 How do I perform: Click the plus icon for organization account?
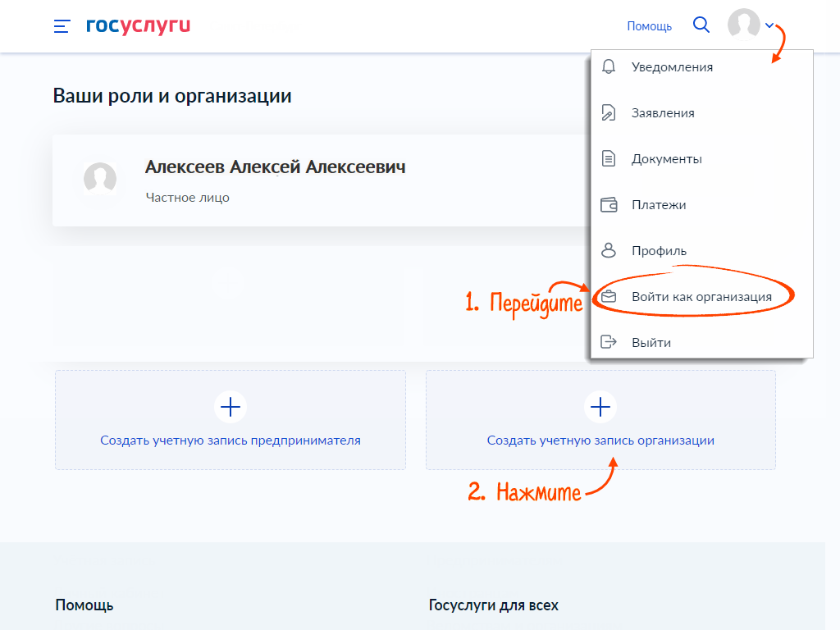tap(600, 407)
